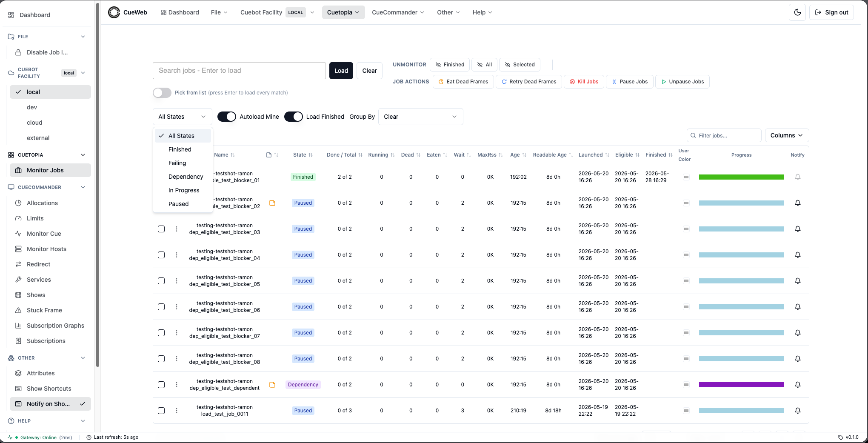
Task: Toggle dark mode moon icon
Action: [x=797, y=12]
